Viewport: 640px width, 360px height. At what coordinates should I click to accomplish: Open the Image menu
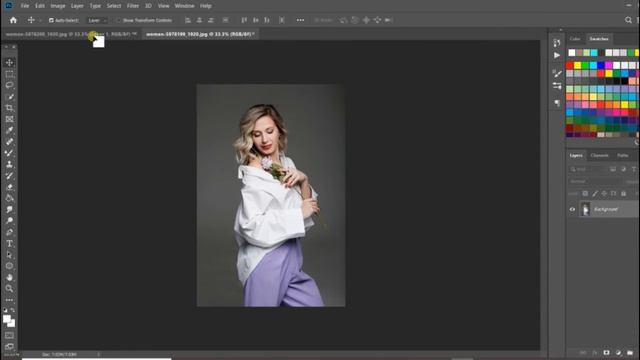pyautogui.click(x=58, y=6)
